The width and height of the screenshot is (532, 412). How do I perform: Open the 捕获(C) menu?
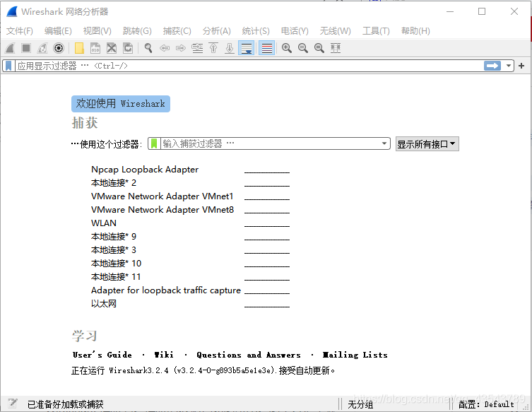pos(177,31)
